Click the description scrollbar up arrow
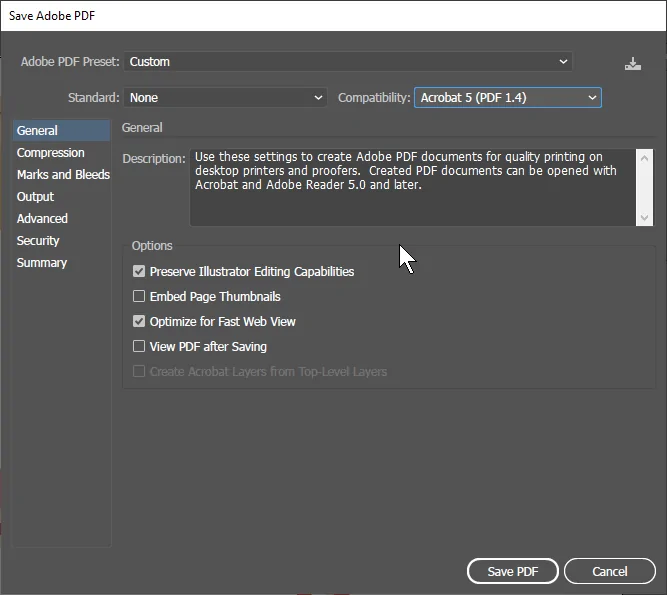The height and width of the screenshot is (595, 667). [x=646, y=159]
